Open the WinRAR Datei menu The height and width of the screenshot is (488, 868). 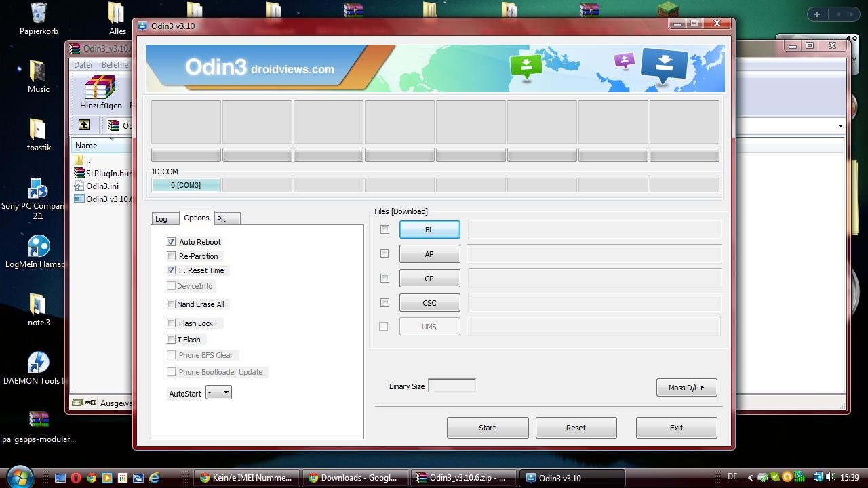pos(83,65)
